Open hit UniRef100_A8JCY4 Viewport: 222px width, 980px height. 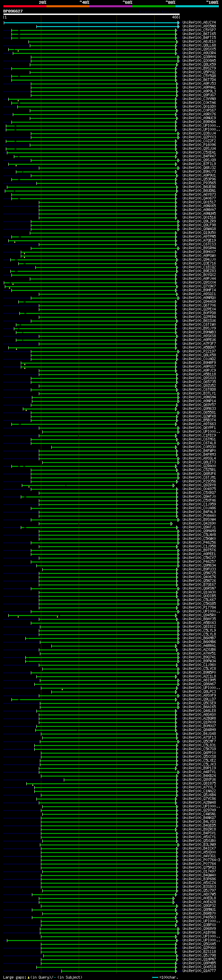[x=199, y=23]
